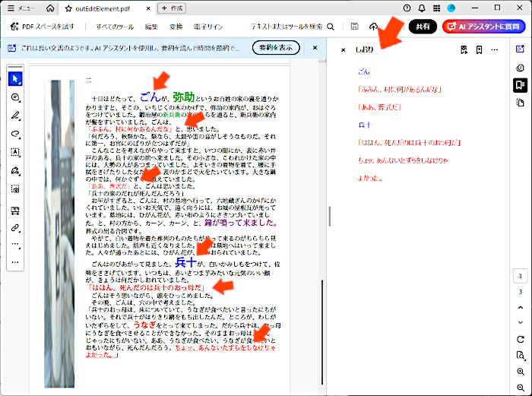Click the red word うなぎ in the page
Viewport: 532px width, 396px height.
pyautogui.click(x=144, y=325)
